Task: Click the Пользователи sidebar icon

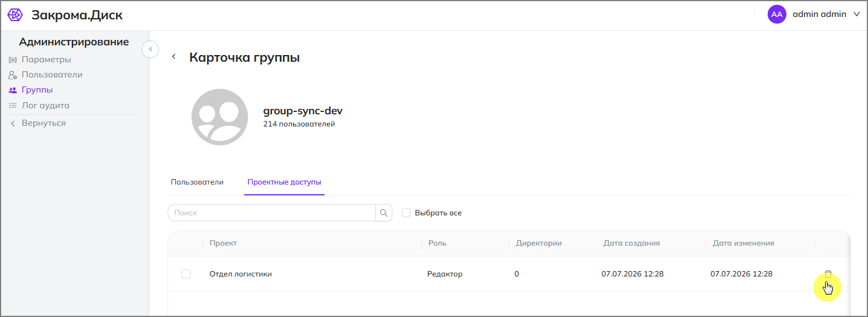Action: click(13, 75)
